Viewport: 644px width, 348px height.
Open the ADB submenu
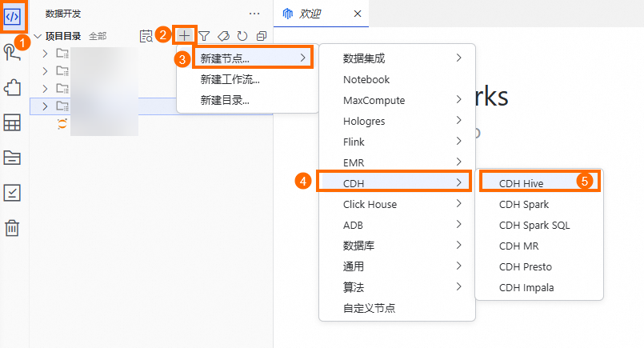397,225
